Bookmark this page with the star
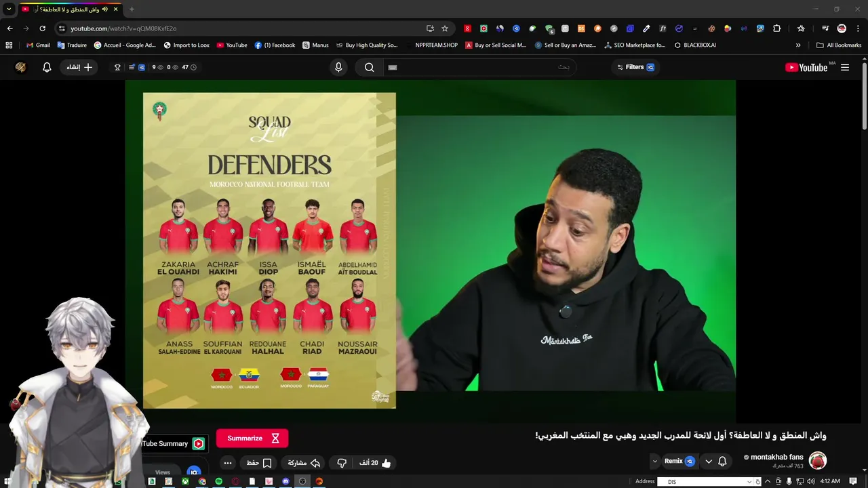The height and width of the screenshot is (488, 868). click(x=445, y=28)
